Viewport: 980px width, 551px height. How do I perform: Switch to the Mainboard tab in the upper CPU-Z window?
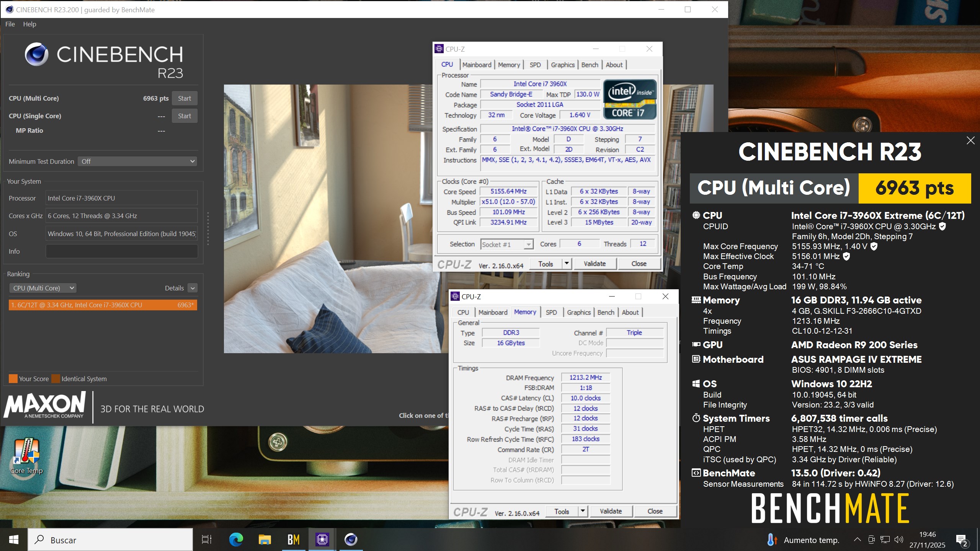click(477, 65)
